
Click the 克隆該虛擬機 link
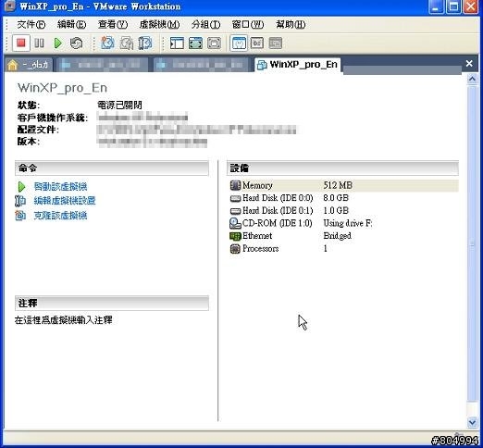pos(60,216)
